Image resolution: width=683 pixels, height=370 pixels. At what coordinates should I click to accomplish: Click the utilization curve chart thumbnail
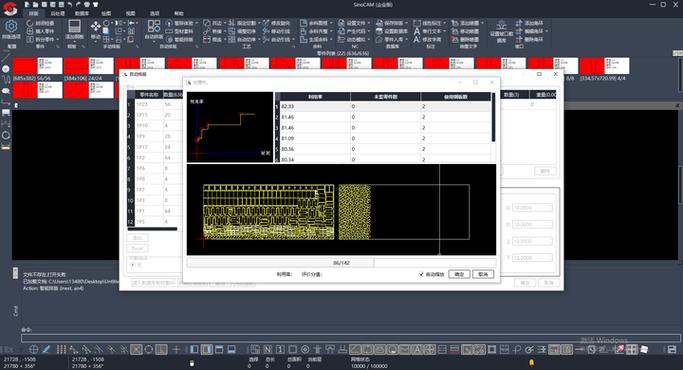click(x=230, y=127)
